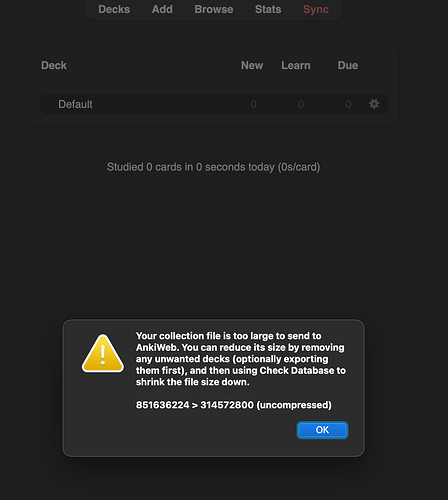Select the Default deck

tap(75, 104)
